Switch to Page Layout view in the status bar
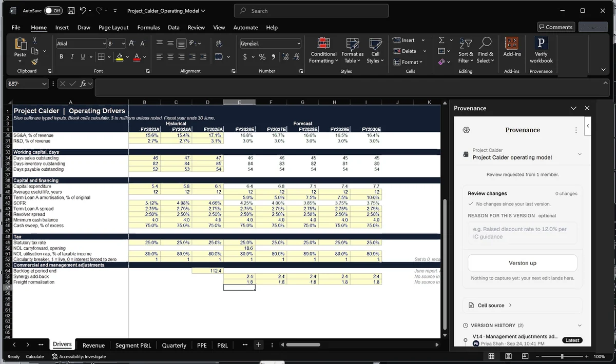 [x=508, y=356]
